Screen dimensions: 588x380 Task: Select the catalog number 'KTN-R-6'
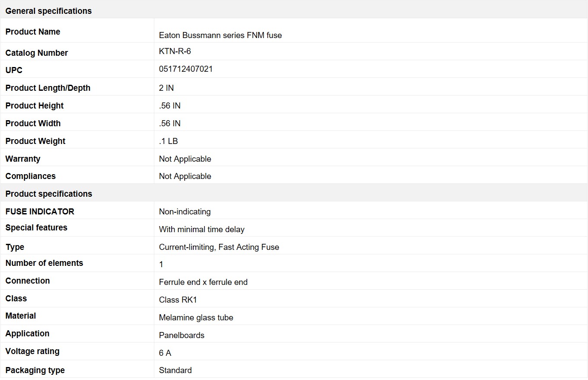pos(175,51)
